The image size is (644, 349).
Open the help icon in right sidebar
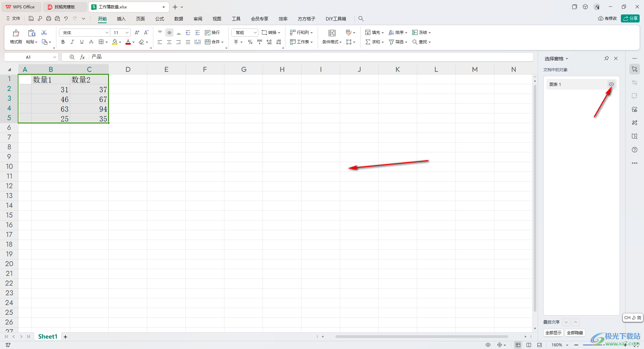[x=635, y=150]
